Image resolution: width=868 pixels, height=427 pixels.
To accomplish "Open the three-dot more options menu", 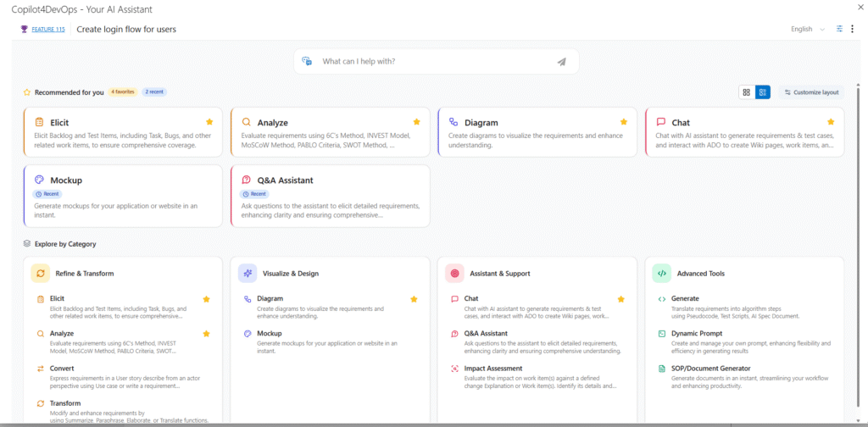I will click(853, 29).
